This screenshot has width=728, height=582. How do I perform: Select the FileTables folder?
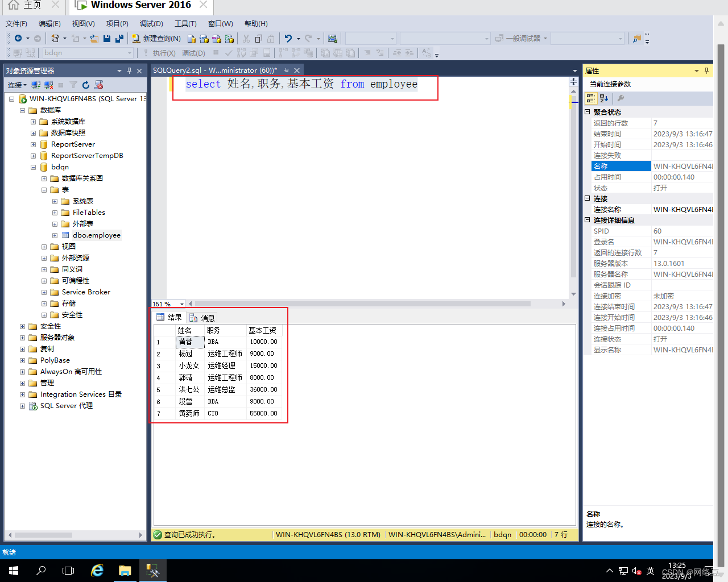coord(89,213)
